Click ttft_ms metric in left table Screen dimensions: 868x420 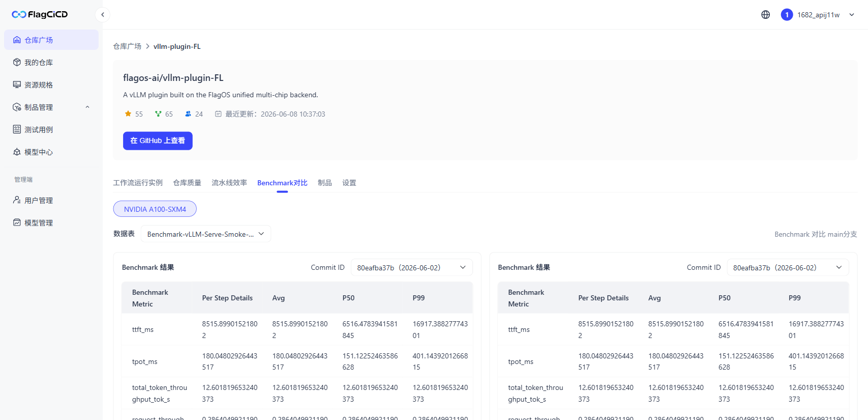[x=143, y=329]
